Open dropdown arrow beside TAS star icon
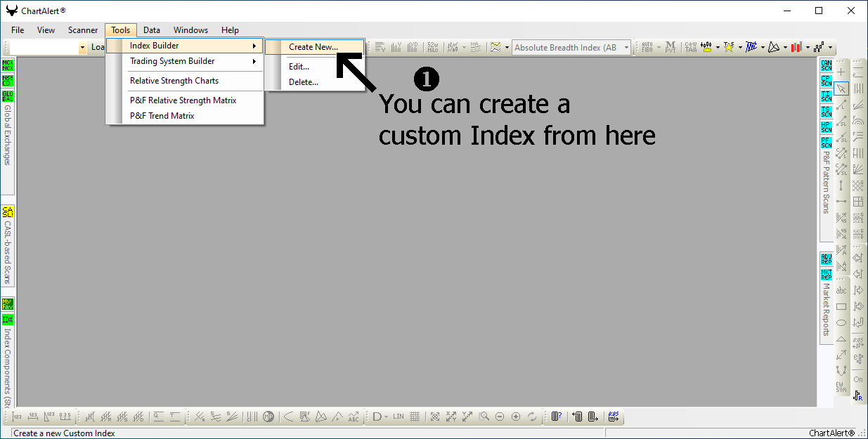Image resolution: width=868 pixels, height=439 pixels. (x=739, y=48)
